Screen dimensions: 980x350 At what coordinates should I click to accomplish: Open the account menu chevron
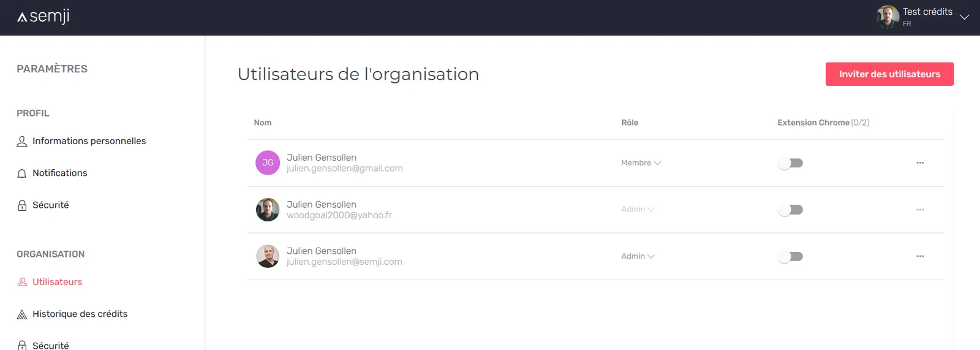click(964, 17)
